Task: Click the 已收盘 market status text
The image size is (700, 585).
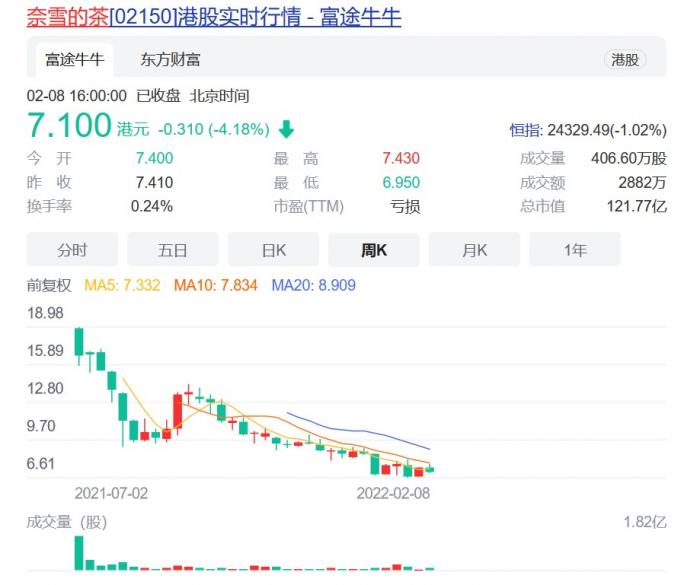Action: pos(158,96)
